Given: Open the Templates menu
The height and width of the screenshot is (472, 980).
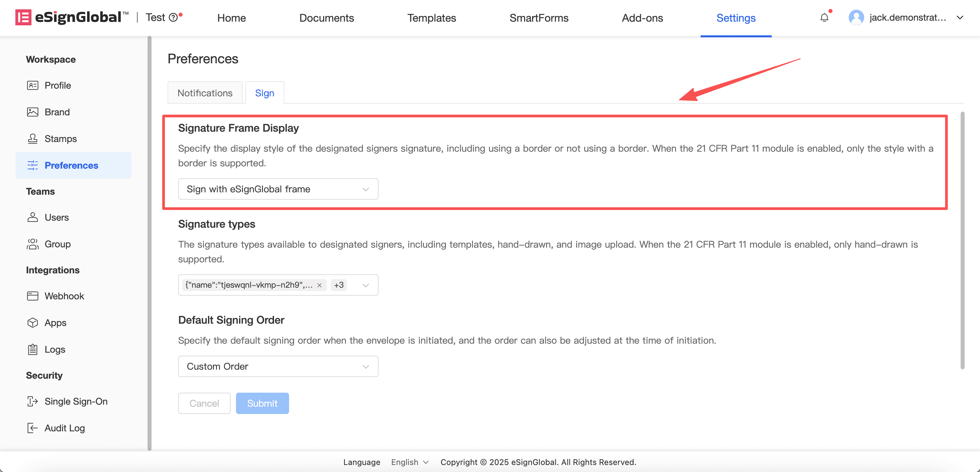Looking at the screenshot, I should [431, 18].
